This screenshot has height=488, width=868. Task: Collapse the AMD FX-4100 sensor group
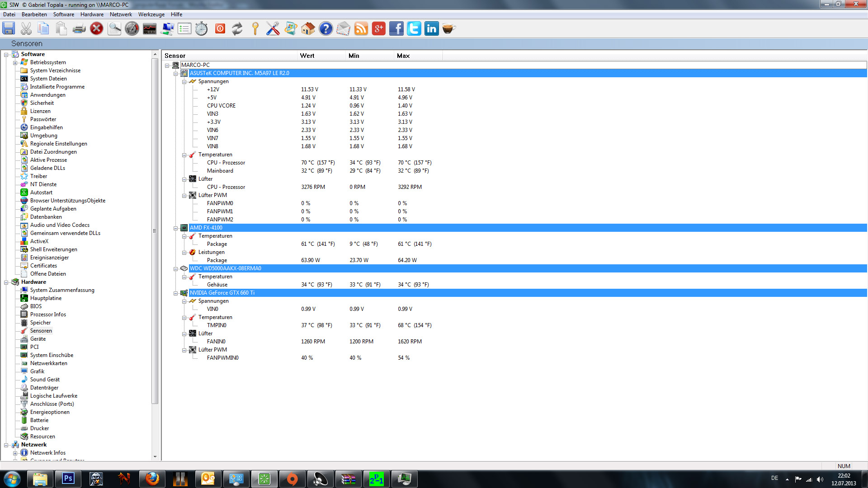pyautogui.click(x=176, y=228)
